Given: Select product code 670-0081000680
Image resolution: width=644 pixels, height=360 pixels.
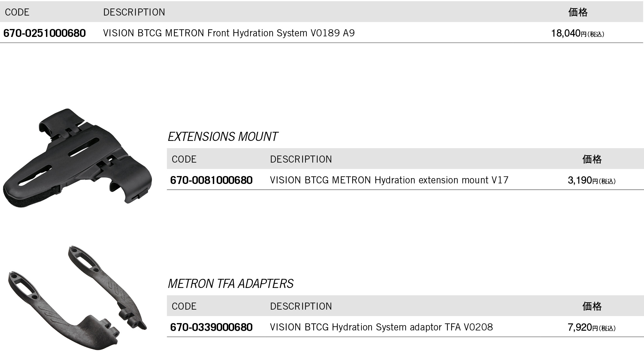Looking at the screenshot, I should pyautogui.click(x=211, y=180).
